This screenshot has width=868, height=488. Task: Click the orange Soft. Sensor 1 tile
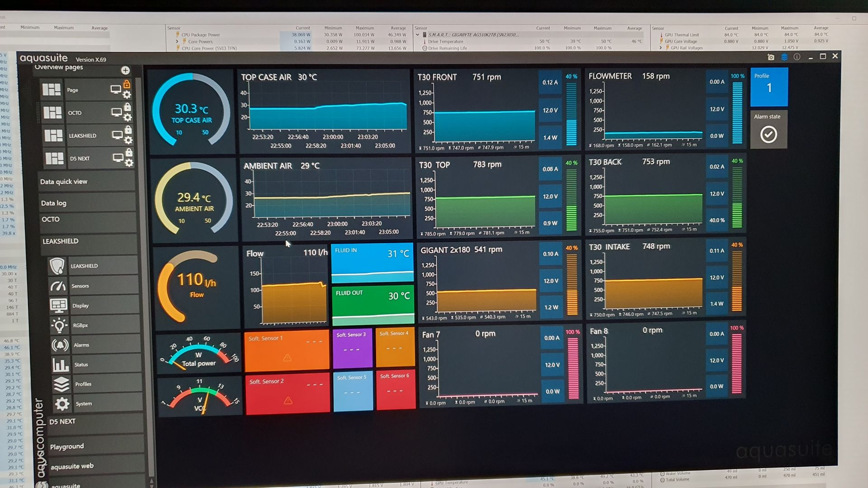(x=287, y=350)
